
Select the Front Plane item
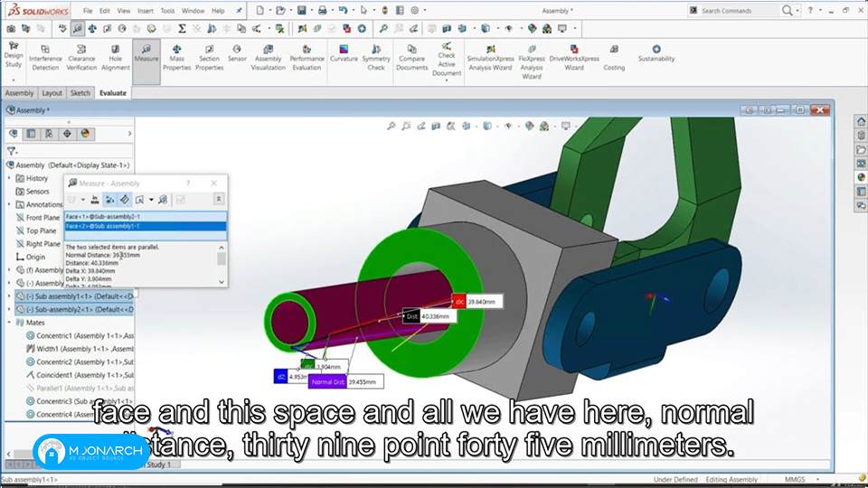(38, 218)
